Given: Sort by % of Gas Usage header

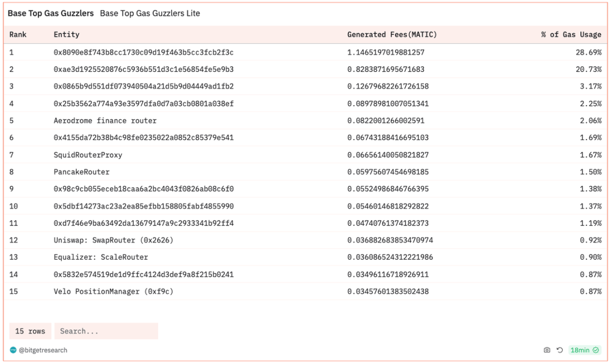Looking at the screenshot, I should click(x=571, y=34).
